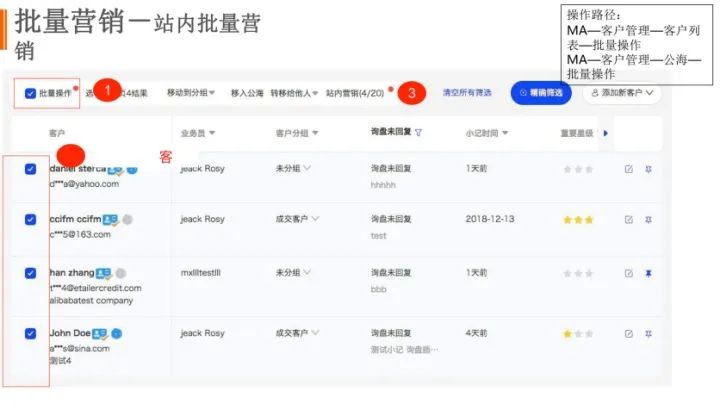Open the 移动到分组 dropdown
This screenshot has height=410, width=720.
191,93
